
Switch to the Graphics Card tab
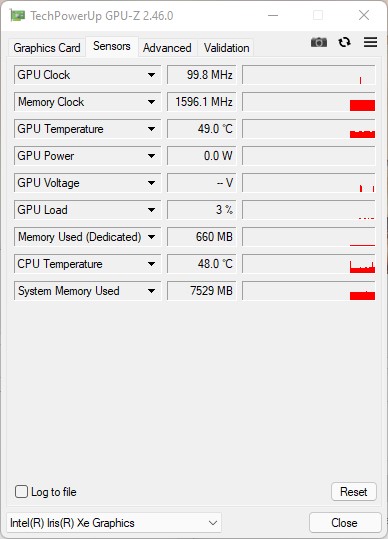(x=47, y=48)
